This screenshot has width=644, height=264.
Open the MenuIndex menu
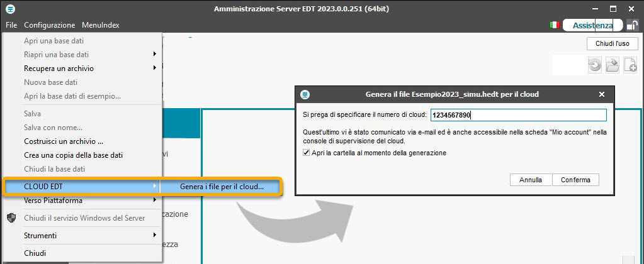[x=101, y=25]
